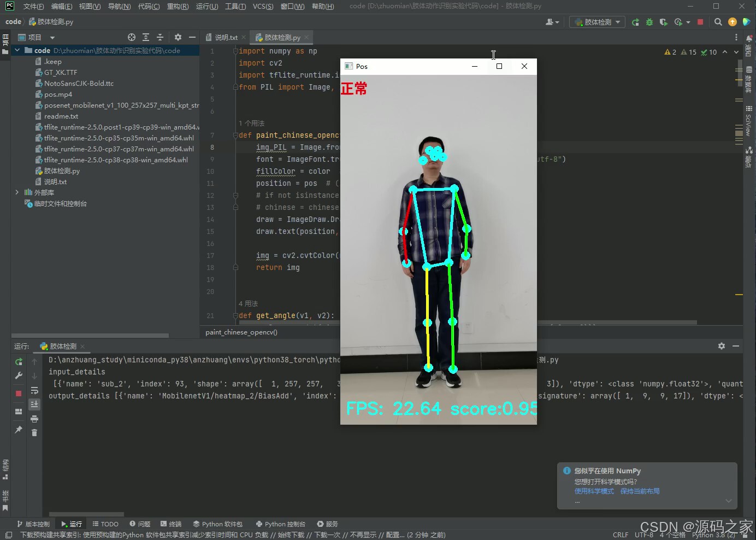Open the 运行 menu
The image size is (756, 540).
(x=206, y=7)
